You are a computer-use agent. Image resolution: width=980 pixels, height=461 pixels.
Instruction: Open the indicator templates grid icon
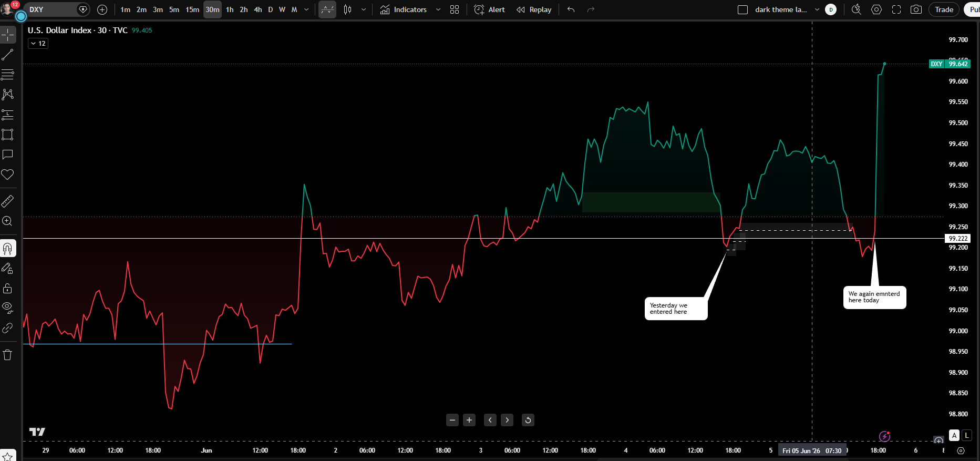pyautogui.click(x=455, y=9)
